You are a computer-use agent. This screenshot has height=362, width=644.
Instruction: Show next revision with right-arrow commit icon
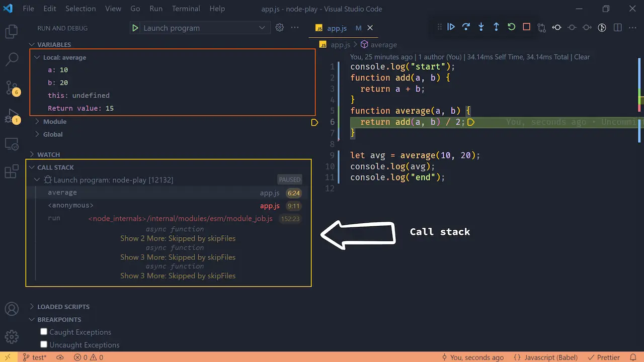tap(587, 28)
